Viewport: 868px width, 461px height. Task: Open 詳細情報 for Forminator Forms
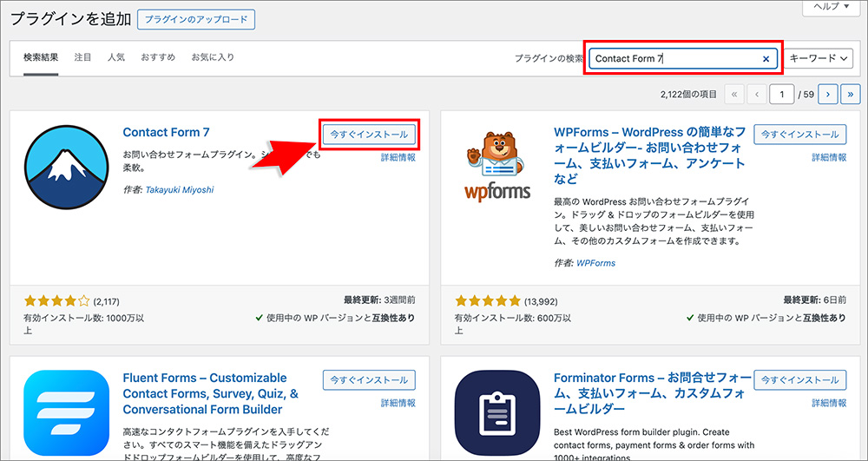click(829, 403)
